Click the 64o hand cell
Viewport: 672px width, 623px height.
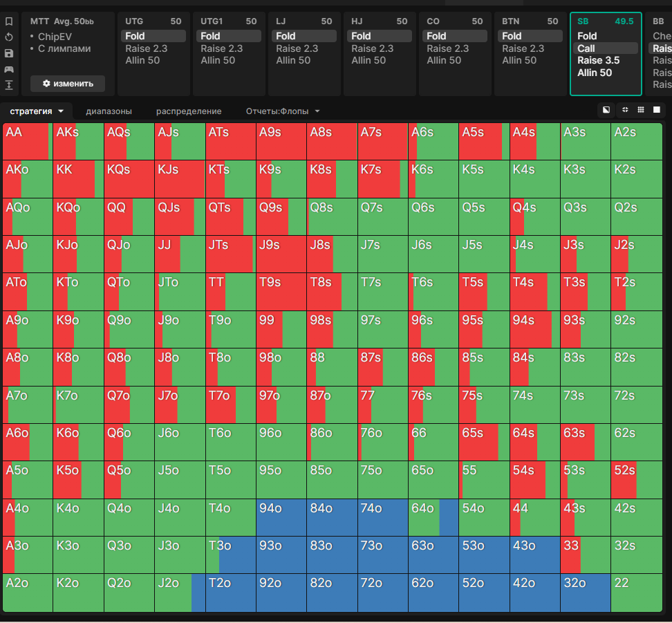tap(433, 517)
